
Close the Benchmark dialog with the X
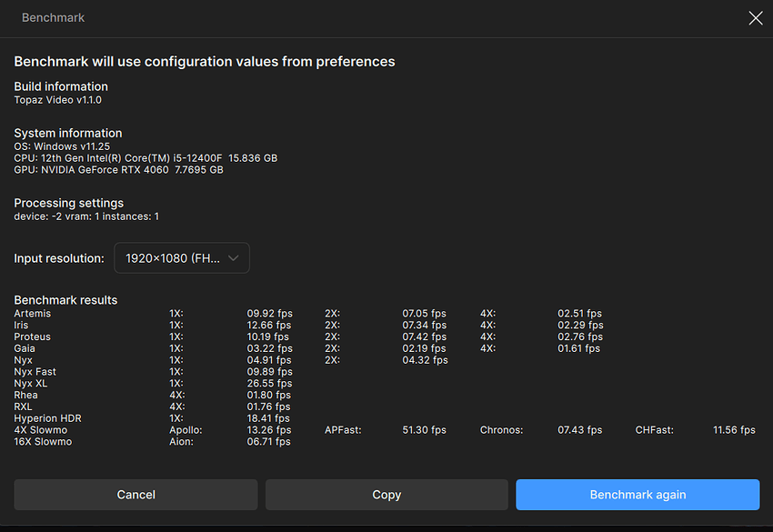pos(755,18)
